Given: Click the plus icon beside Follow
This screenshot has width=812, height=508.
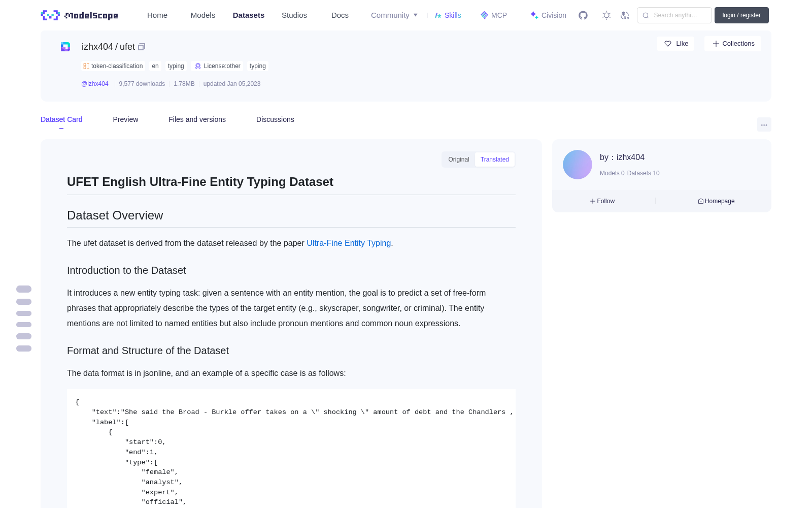Looking at the screenshot, I should pyautogui.click(x=593, y=201).
